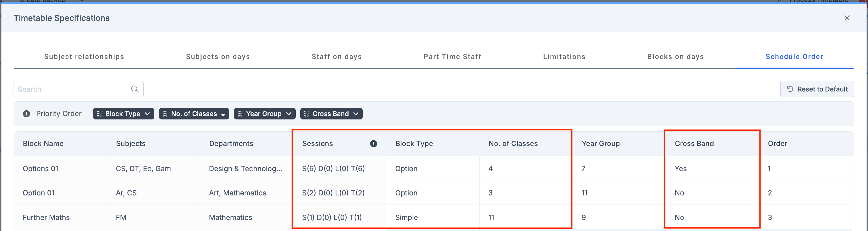The image size is (868, 231).
Task: Click the Priority Order info icon
Action: tap(26, 114)
